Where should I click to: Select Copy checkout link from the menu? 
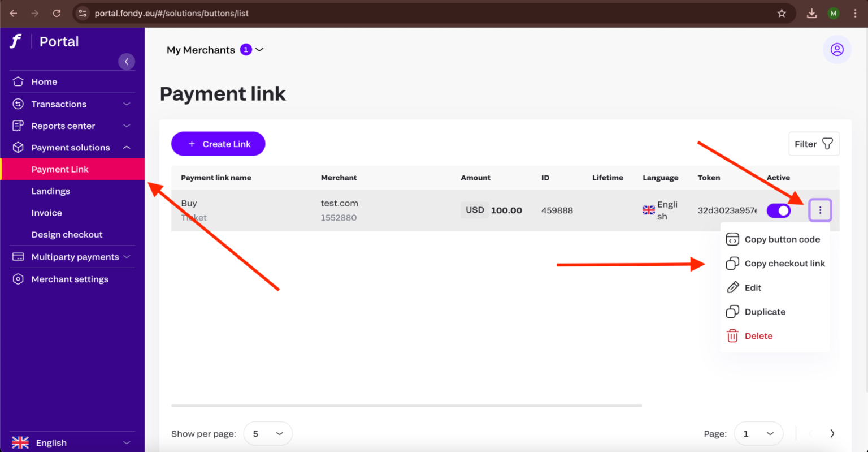(785, 263)
